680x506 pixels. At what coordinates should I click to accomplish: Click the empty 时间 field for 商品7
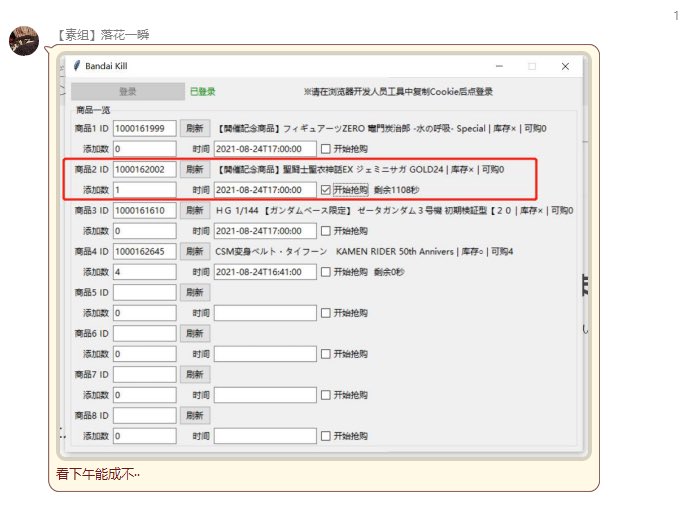[264, 395]
